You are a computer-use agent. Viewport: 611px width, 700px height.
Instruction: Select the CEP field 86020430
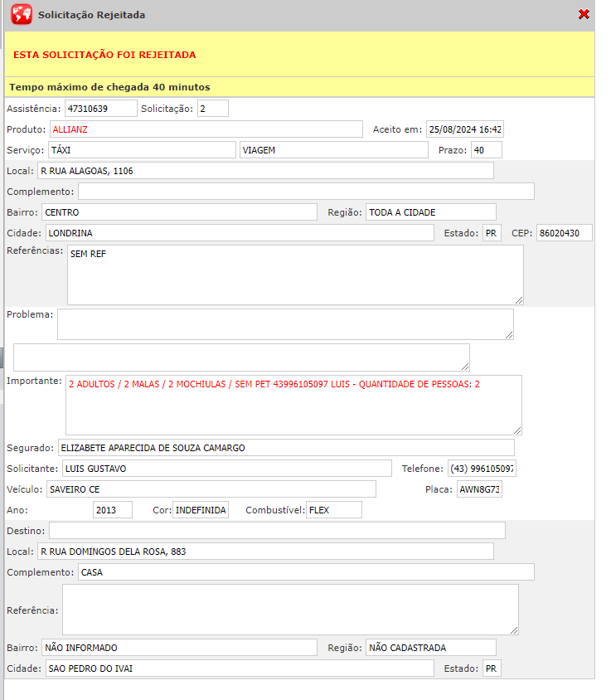coord(564,233)
